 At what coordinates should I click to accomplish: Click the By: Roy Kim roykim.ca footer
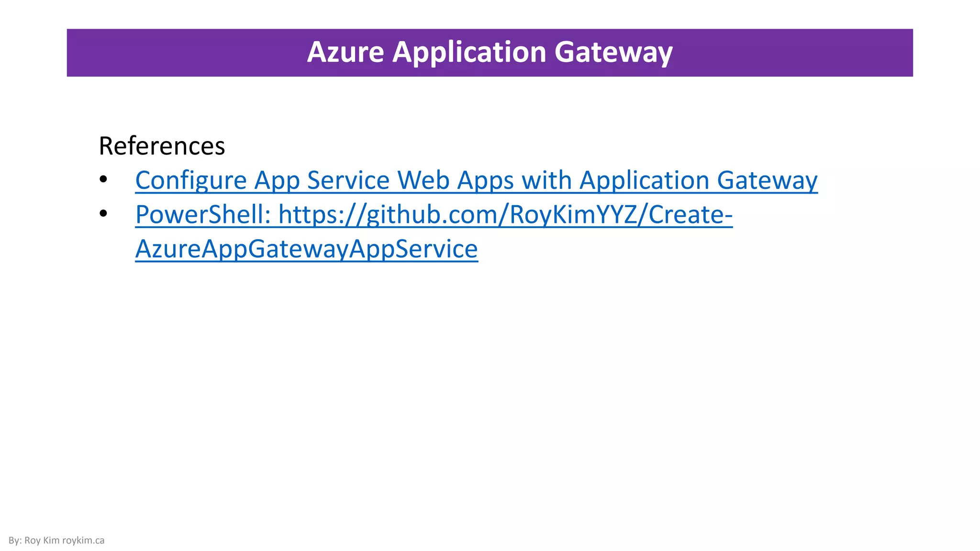click(56, 540)
